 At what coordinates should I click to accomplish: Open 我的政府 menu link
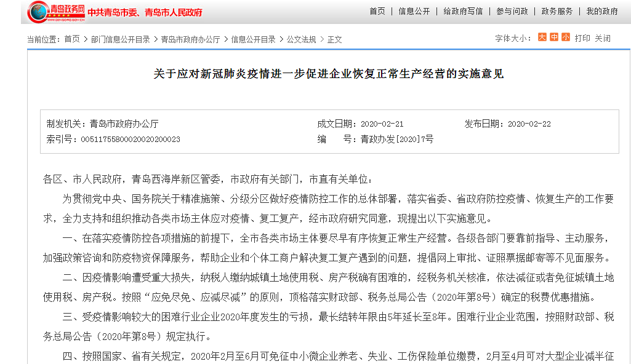click(x=602, y=11)
